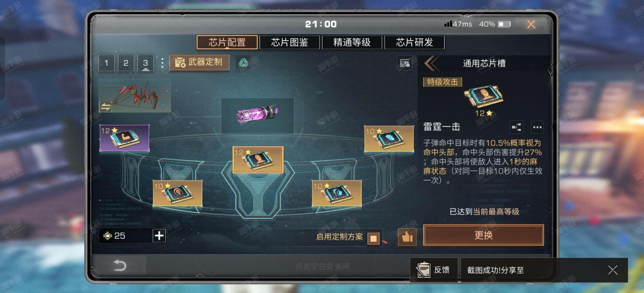Click the 反馈 feedback clipboard icon
Screen dimensions: 644x293
pos(424,270)
